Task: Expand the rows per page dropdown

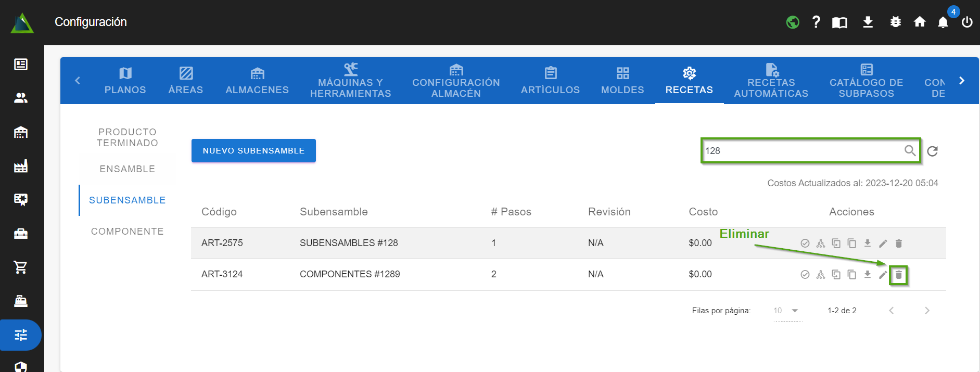Action: tap(786, 311)
